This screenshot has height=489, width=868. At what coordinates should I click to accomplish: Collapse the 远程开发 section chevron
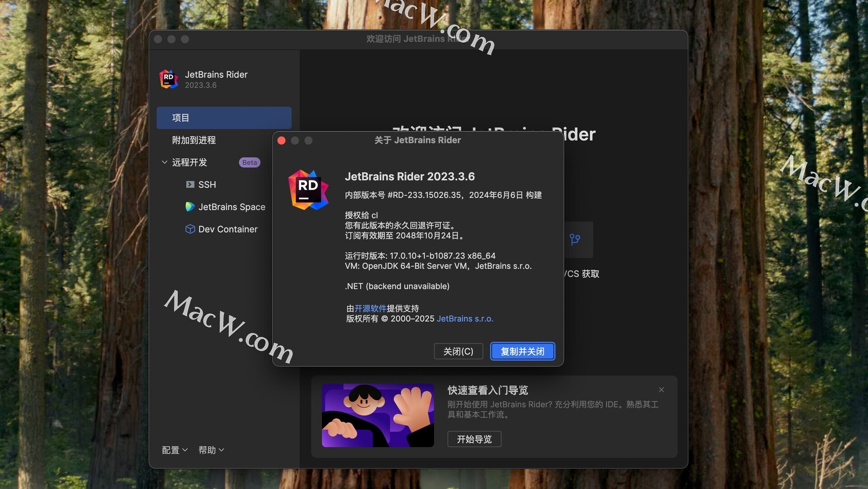click(x=165, y=162)
